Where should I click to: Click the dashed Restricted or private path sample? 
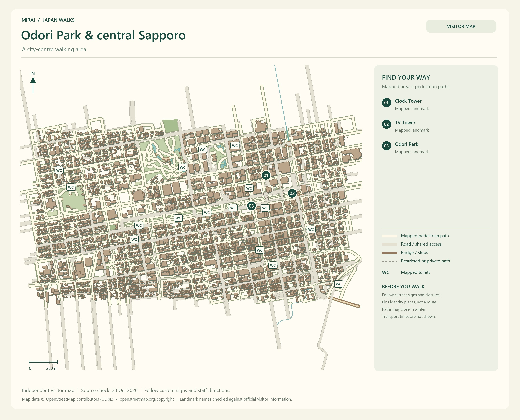390,261
